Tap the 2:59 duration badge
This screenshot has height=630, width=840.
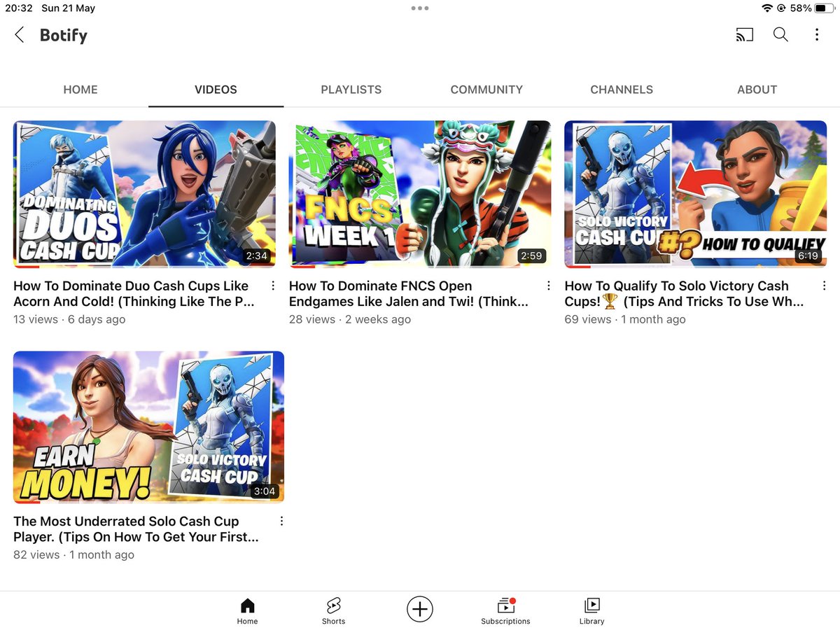531,255
